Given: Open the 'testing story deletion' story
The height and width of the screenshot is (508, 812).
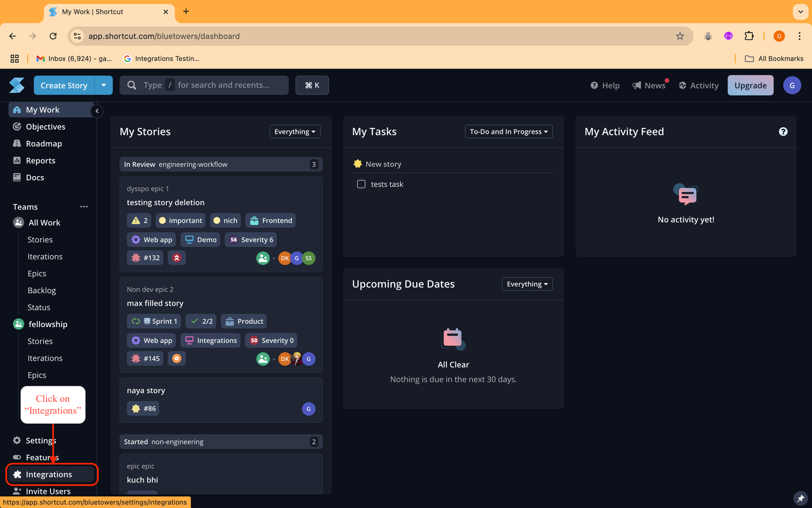Looking at the screenshot, I should pyautogui.click(x=166, y=202).
